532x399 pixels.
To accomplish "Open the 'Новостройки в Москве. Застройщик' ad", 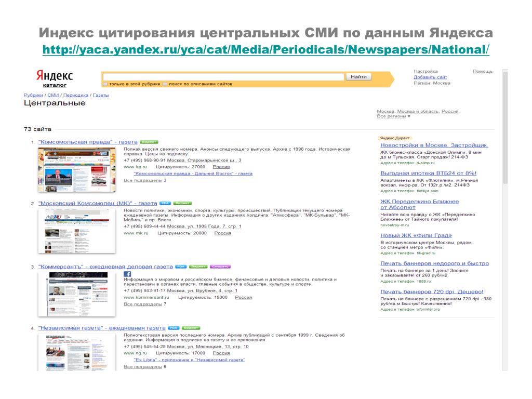I will coord(434,145).
